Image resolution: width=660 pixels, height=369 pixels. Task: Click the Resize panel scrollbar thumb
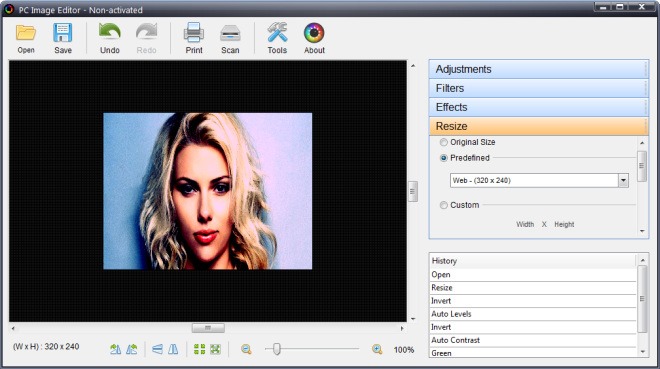pyautogui.click(x=642, y=166)
